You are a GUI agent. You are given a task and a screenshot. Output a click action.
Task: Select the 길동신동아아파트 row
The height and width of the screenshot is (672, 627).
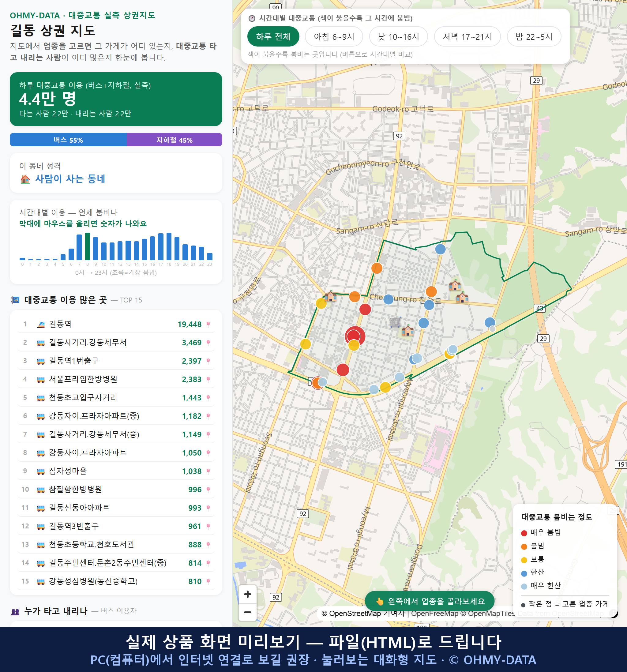pyautogui.click(x=116, y=508)
